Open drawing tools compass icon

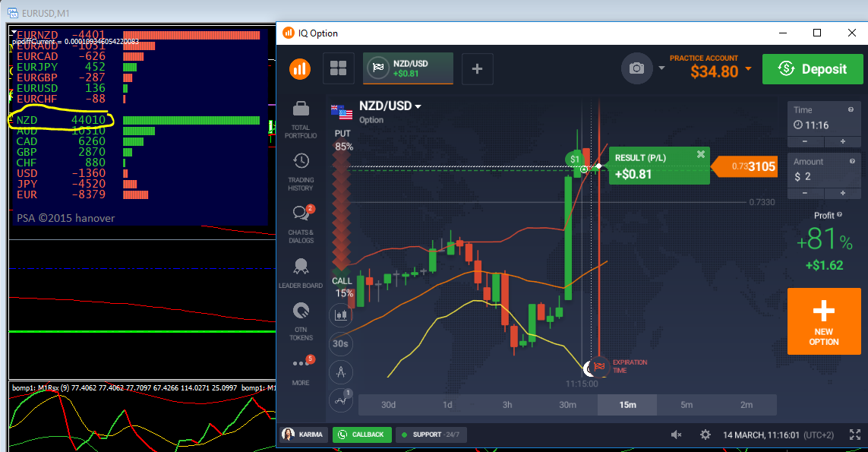(x=341, y=371)
